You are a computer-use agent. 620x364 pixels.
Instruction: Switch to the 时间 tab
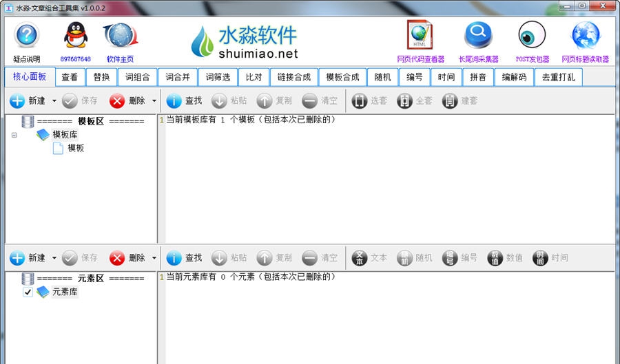click(446, 77)
